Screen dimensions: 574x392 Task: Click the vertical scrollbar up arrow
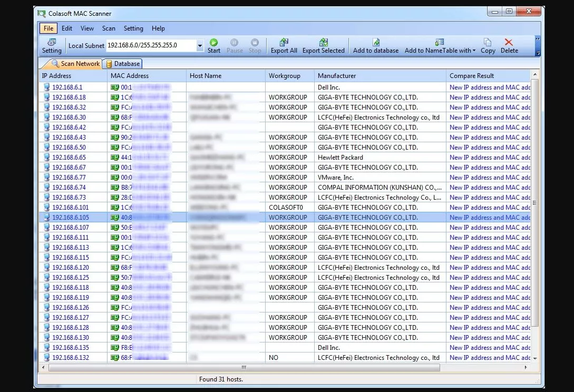tap(535, 75)
